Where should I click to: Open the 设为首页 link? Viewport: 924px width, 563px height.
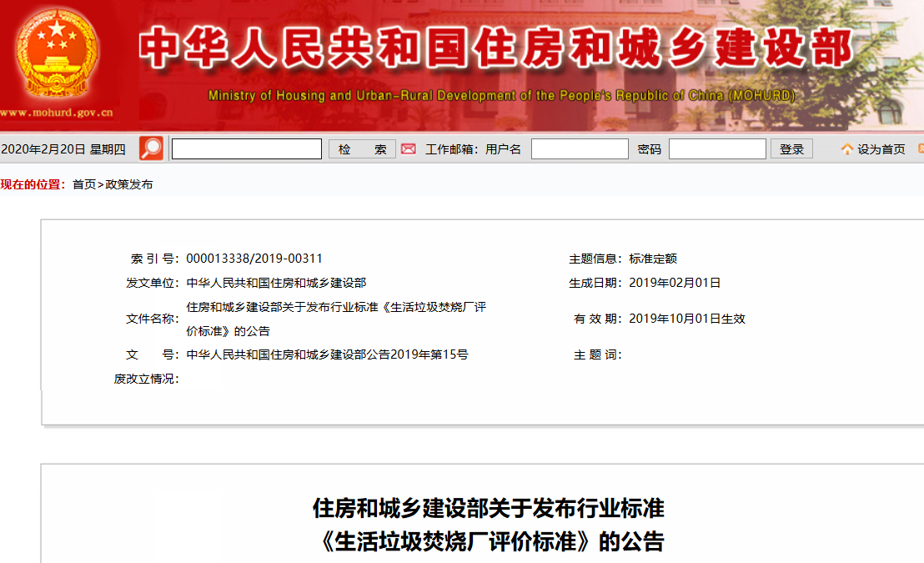click(x=881, y=149)
